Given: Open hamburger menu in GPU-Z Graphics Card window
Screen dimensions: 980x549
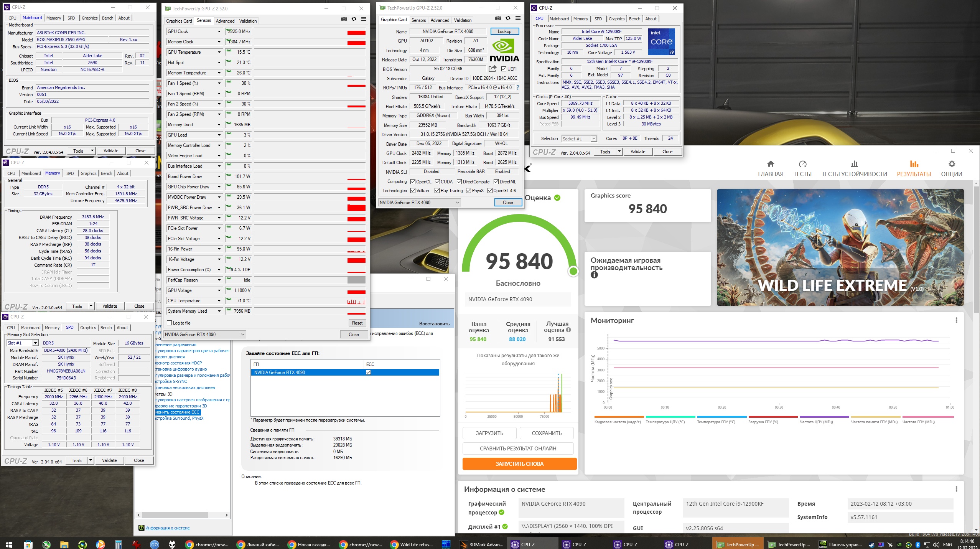Looking at the screenshot, I should click(518, 18).
